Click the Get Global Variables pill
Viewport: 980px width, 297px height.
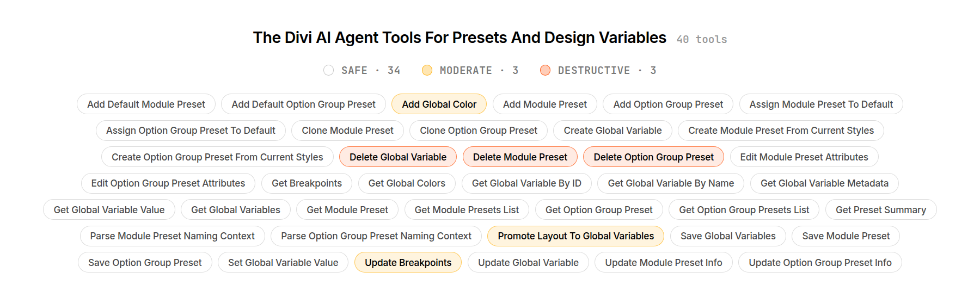235,210
